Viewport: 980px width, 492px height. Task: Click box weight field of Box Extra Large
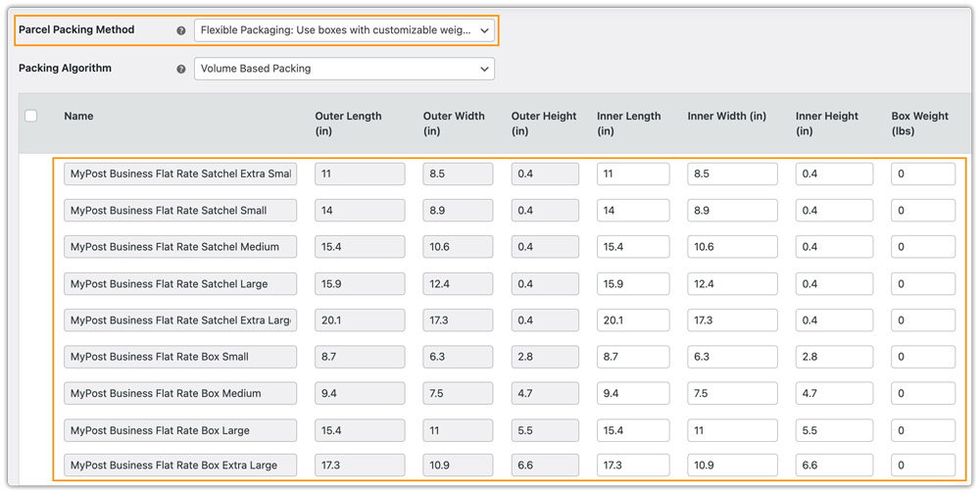pos(923,466)
